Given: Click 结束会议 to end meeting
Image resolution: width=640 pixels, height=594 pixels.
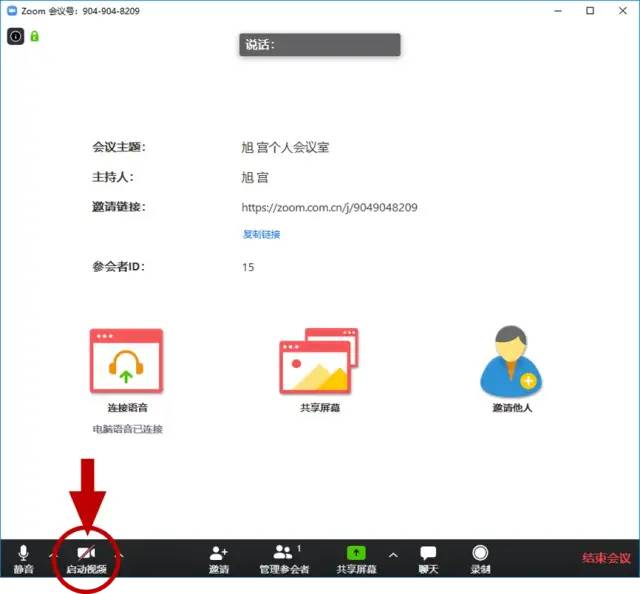Looking at the screenshot, I should pyautogui.click(x=607, y=558).
